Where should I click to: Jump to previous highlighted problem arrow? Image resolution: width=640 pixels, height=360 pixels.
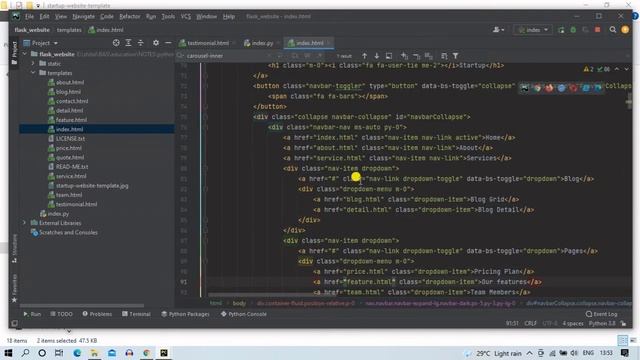click(617, 69)
